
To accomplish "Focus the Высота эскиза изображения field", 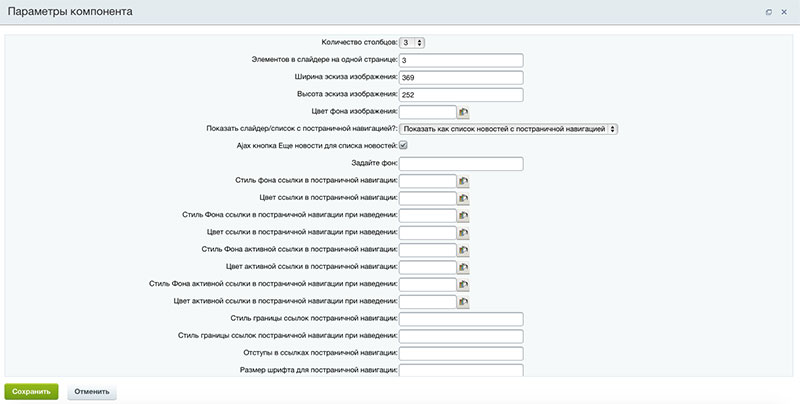I will pyautogui.click(x=462, y=95).
